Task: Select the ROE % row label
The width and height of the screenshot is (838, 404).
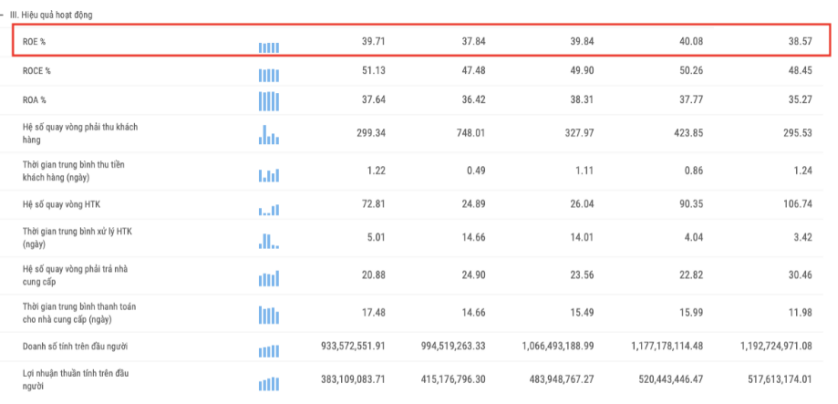Action: [x=36, y=43]
